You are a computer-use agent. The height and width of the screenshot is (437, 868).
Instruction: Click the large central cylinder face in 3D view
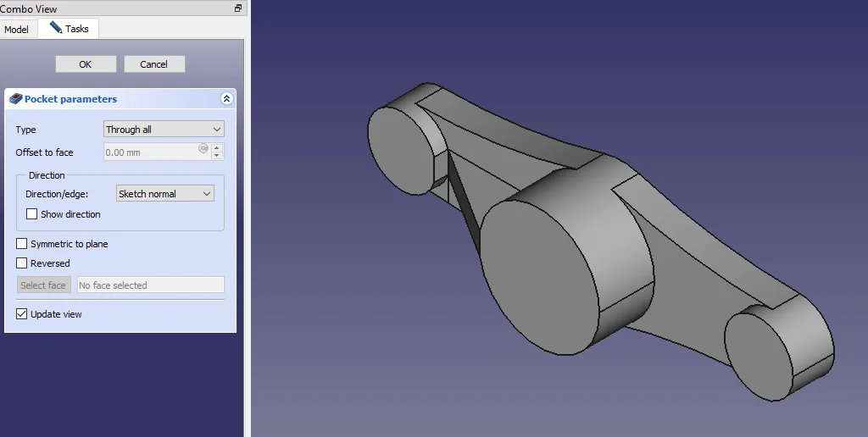(x=540, y=277)
